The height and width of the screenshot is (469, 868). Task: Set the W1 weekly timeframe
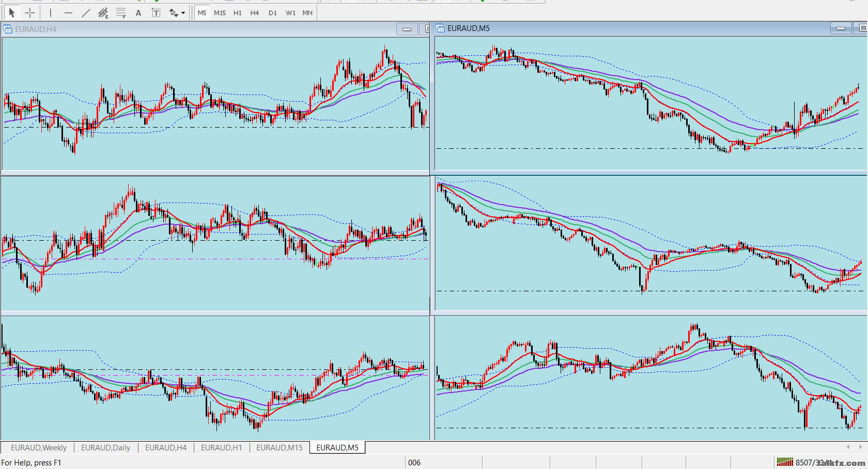pyautogui.click(x=290, y=13)
